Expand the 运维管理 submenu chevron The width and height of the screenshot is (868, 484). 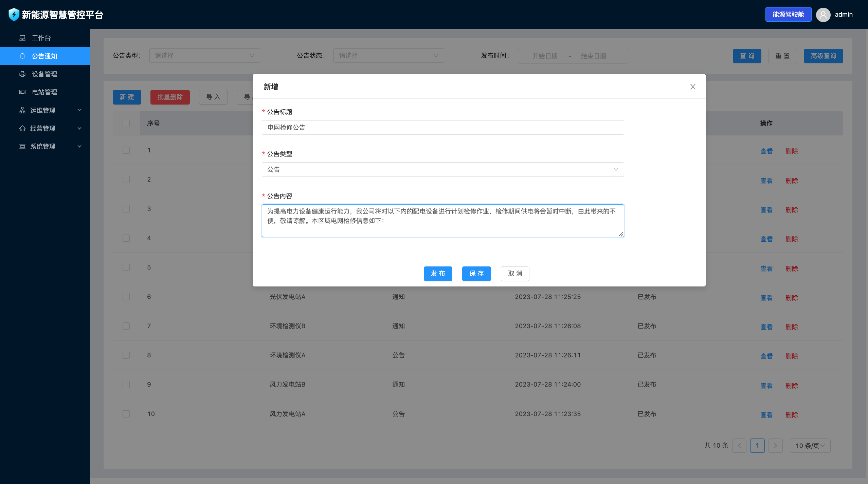coord(79,110)
